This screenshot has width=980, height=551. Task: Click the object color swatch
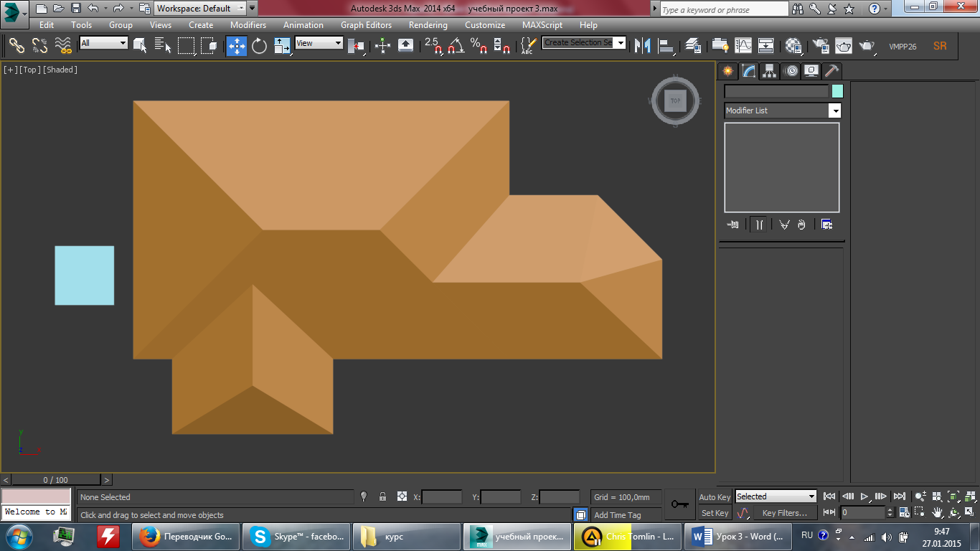pyautogui.click(x=837, y=91)
